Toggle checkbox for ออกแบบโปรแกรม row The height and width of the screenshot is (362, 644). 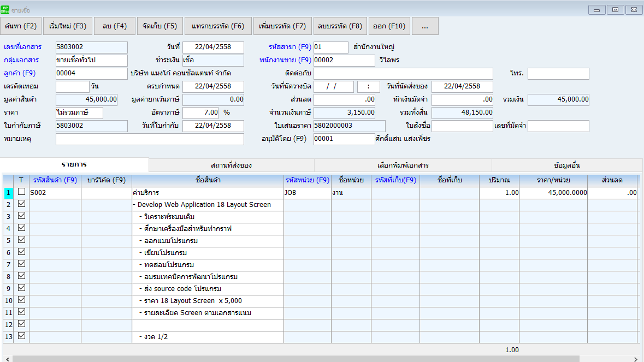tap(21, 240)
